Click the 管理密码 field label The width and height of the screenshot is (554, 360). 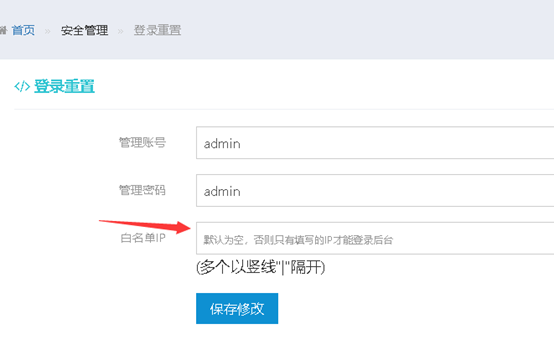(142, 190)
